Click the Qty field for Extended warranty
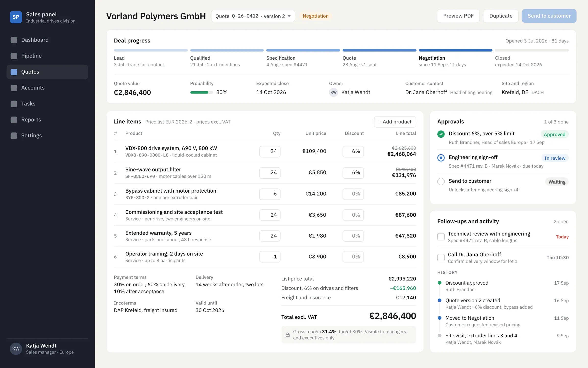This screenshot has height=368, width=588. (270, 236)
